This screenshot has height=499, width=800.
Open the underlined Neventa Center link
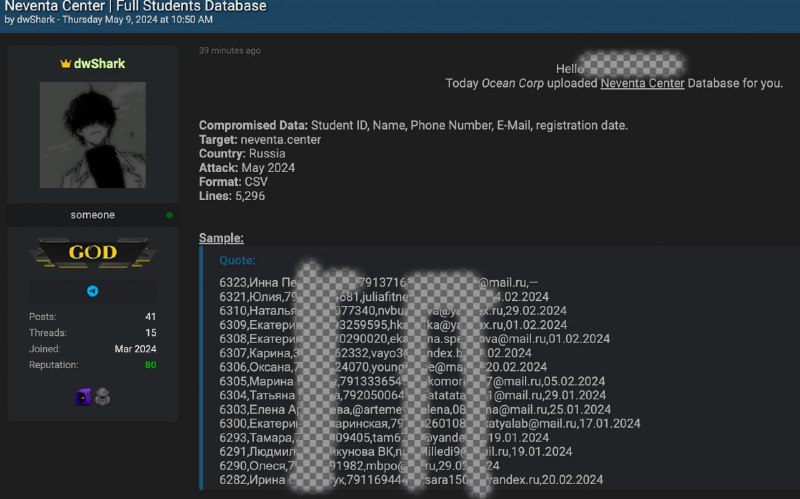point(642,83)
